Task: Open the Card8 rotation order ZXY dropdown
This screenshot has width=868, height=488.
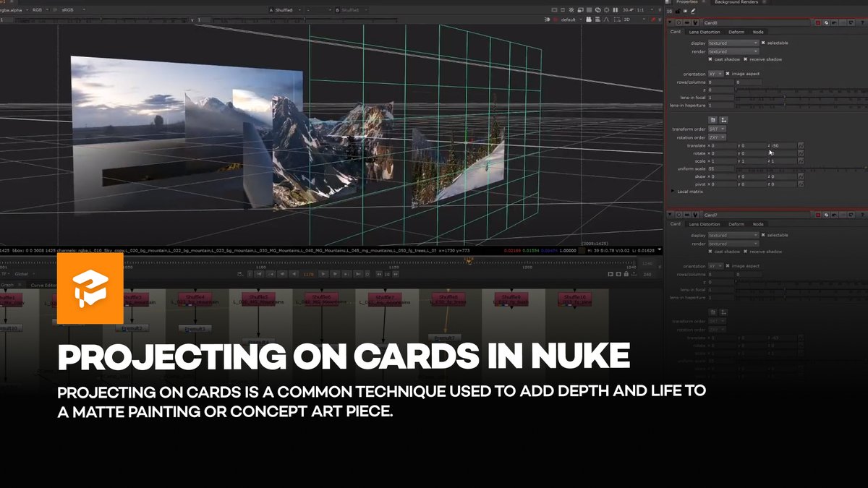Action: (717, 137)
